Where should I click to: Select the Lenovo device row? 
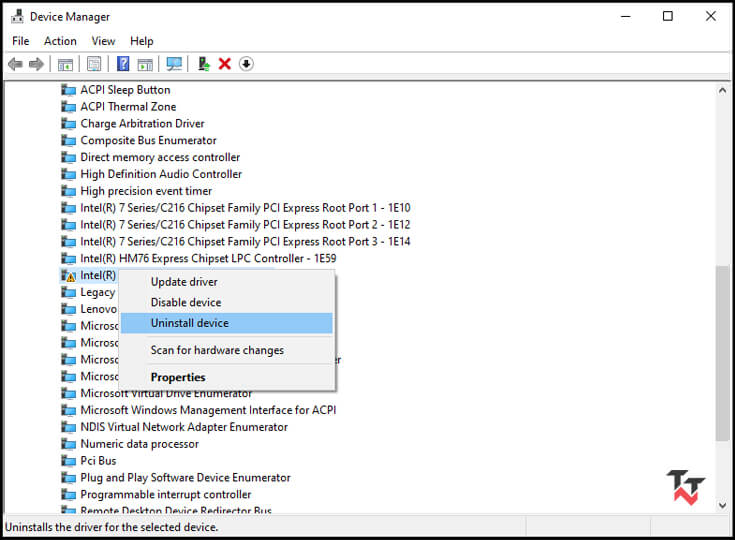pyautogui.click(x=98, y=309)
